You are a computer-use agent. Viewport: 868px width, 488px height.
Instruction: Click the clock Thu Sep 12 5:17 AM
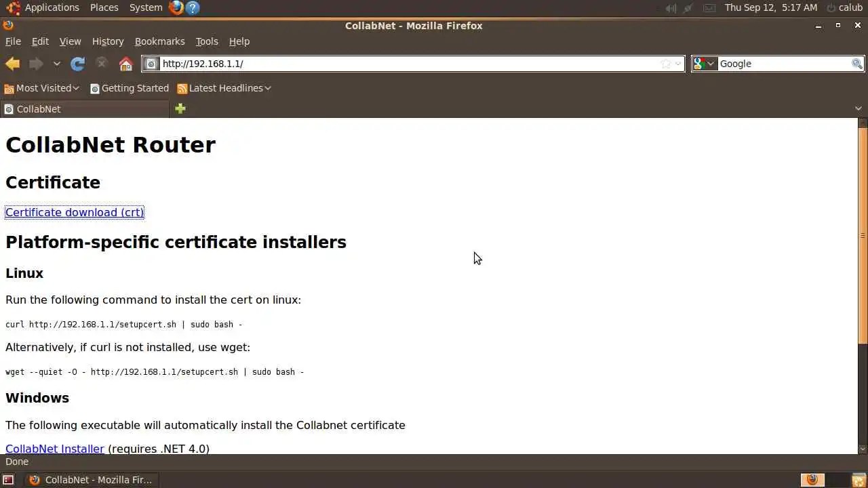coord(771,7)
